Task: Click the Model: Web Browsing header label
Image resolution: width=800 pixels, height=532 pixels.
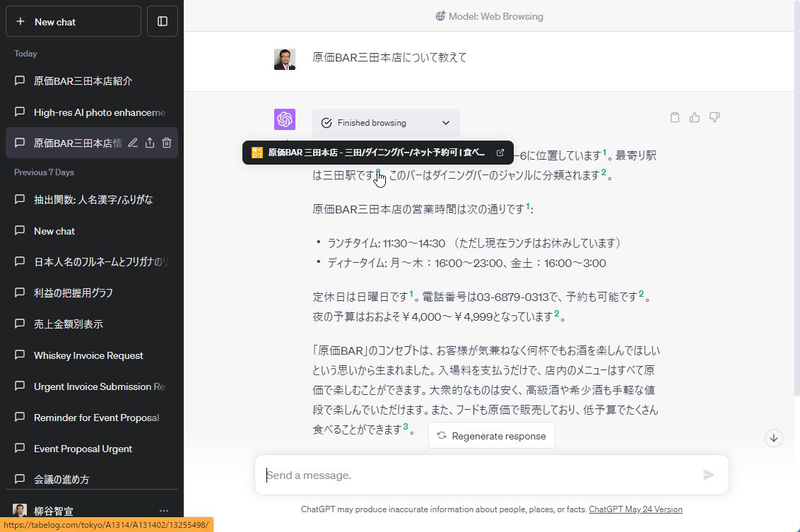Action: (x=489, y=16)
